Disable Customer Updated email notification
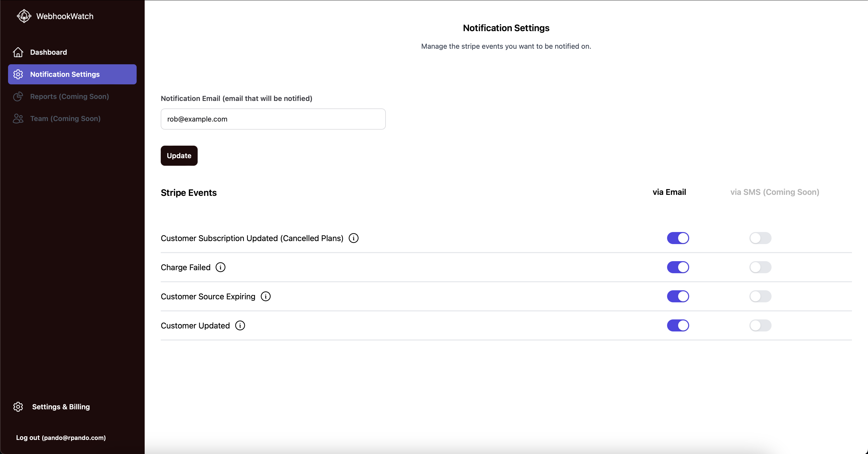The height and width of the screenshot is (454, 868). point(678,325)
